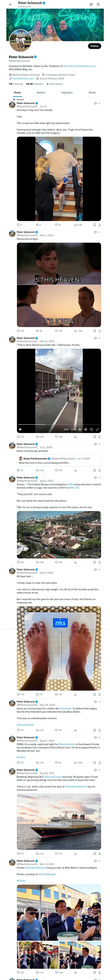This screenshot has width=110, height=980.
Task: Open more options on the Aug 9, 2022 post
Action: 100,477
